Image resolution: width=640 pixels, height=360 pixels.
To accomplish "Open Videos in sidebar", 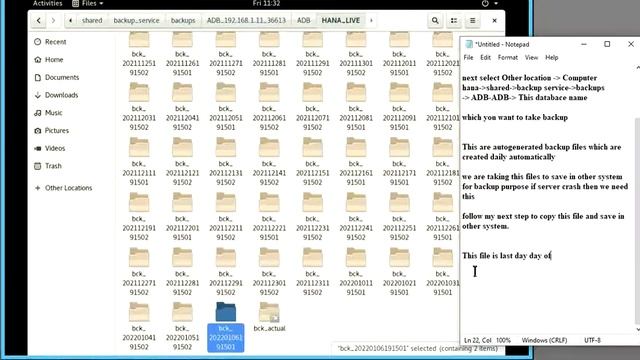I will click(x=55, y=148).
